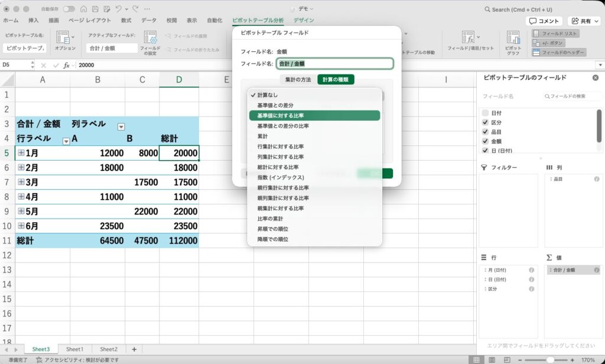
Task: Uncheck the 日 (日付) field checkbox
Action: [486, 151]
